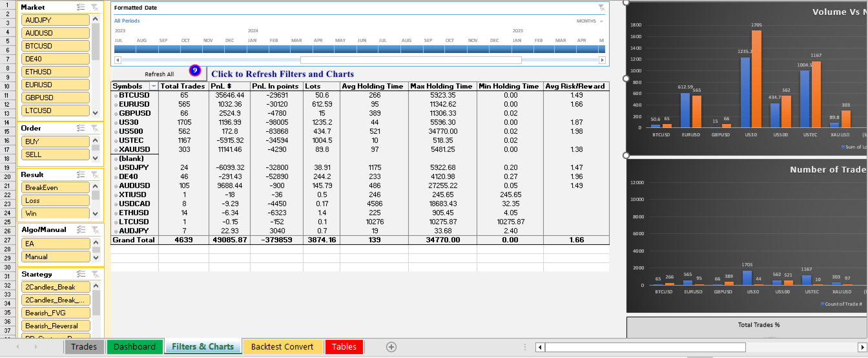The height and width of the screenshot is (358, 868).
Task: Toggle BTCUSD in the Market slicer
Action: pos(56,46)
